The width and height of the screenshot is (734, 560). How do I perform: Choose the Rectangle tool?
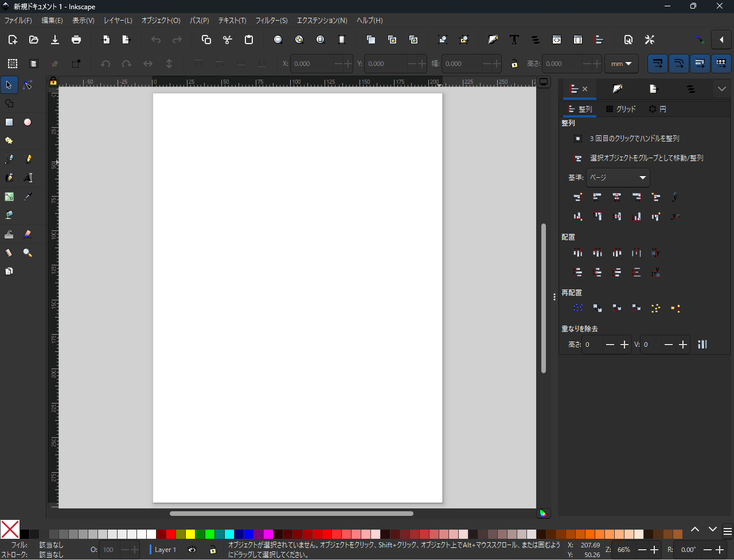tap(9, 122)
